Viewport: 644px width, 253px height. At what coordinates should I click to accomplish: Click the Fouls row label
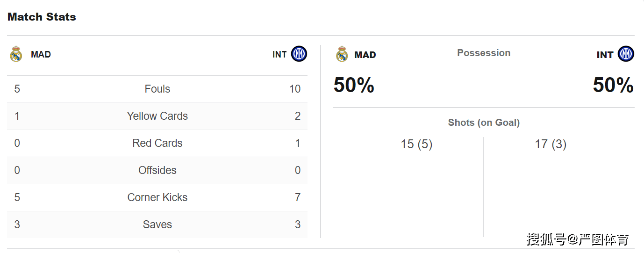(157, 89)
